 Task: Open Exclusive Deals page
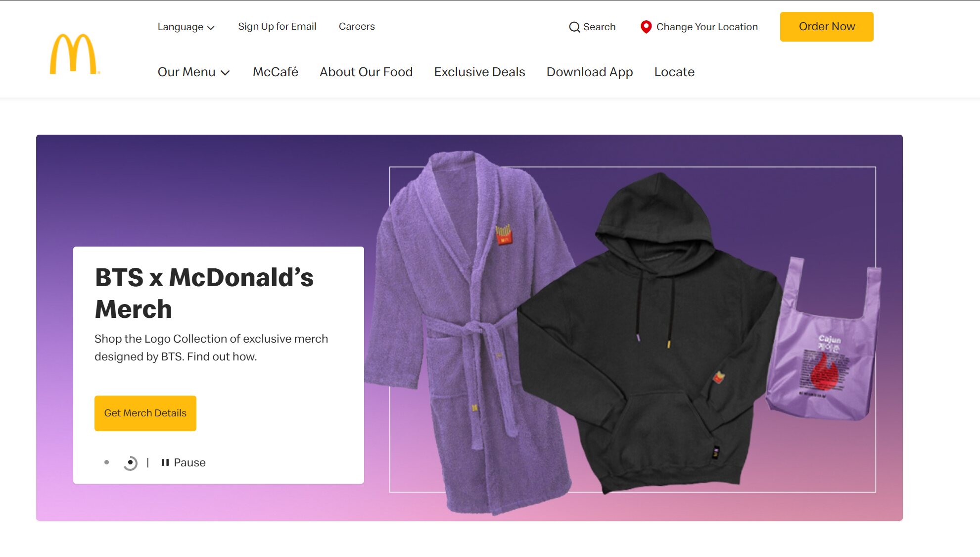[x=479, y=72]
